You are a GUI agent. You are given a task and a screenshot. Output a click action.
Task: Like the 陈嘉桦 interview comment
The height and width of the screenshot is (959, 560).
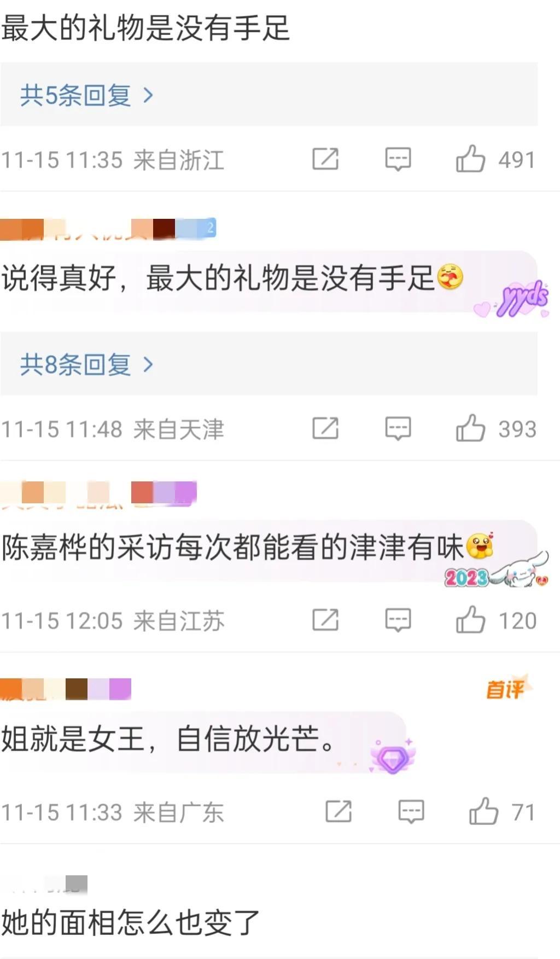(x=470, y=620)
